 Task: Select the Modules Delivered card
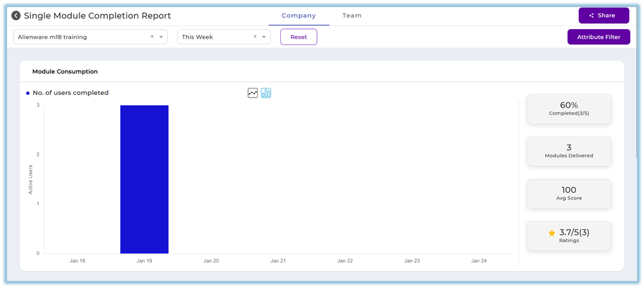click(568, 151)
